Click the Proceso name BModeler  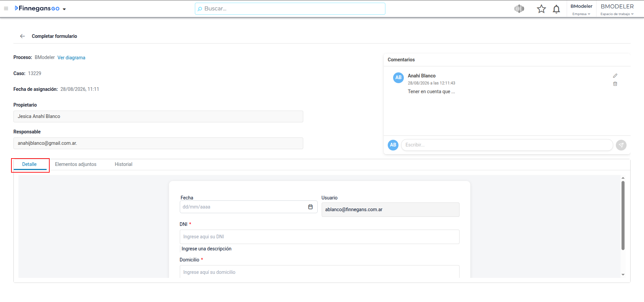coord(45,57)
